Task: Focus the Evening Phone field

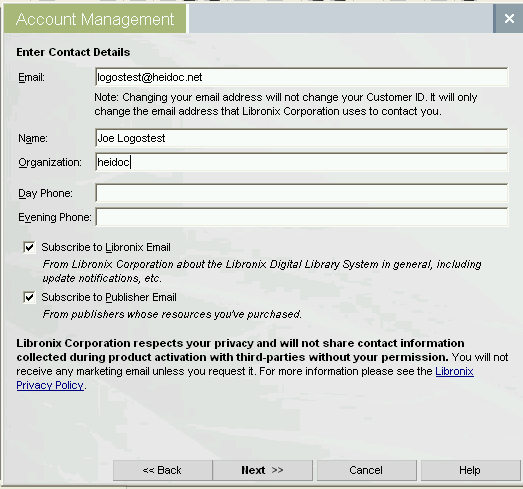Action: [x=302, y=217]
